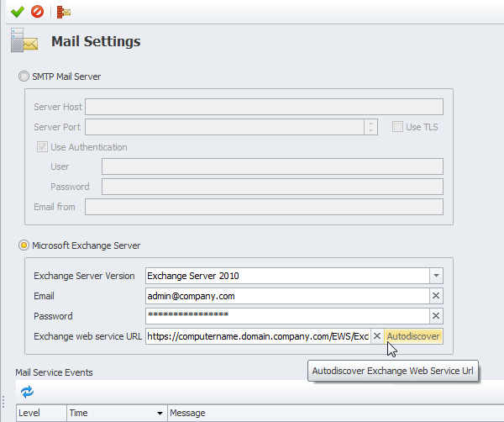Click the Server Port spinner arrows

click(370, 127)
